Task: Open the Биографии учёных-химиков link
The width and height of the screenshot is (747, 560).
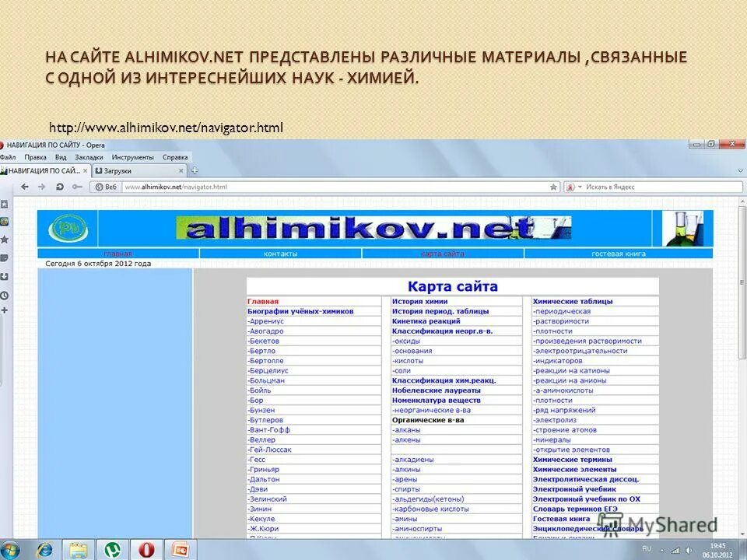Action: click(x=300, y=311)
